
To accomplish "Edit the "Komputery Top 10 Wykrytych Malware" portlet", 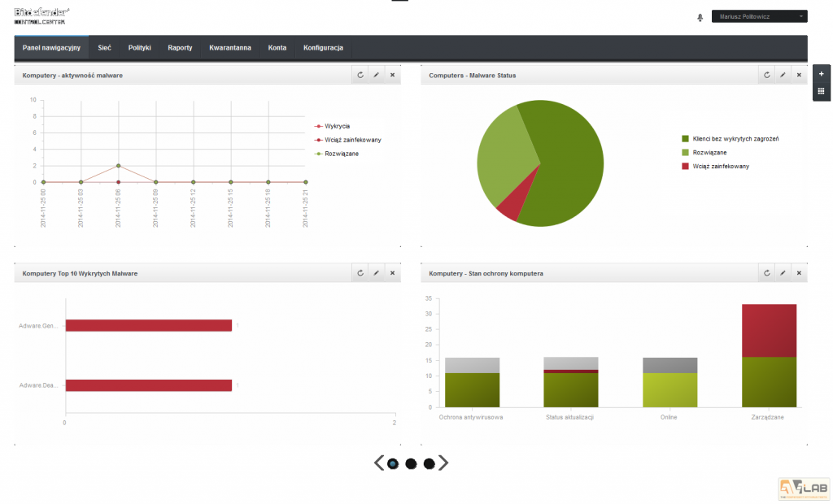I will point(376,272).
